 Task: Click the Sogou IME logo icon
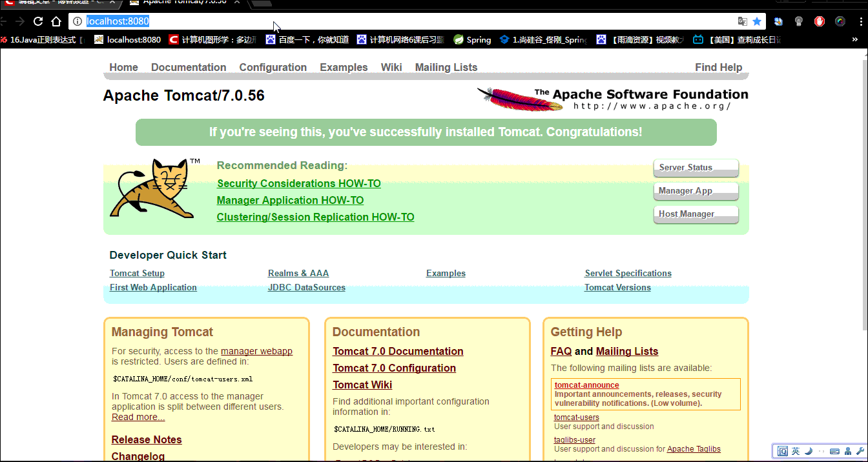[x=782, y=451]
